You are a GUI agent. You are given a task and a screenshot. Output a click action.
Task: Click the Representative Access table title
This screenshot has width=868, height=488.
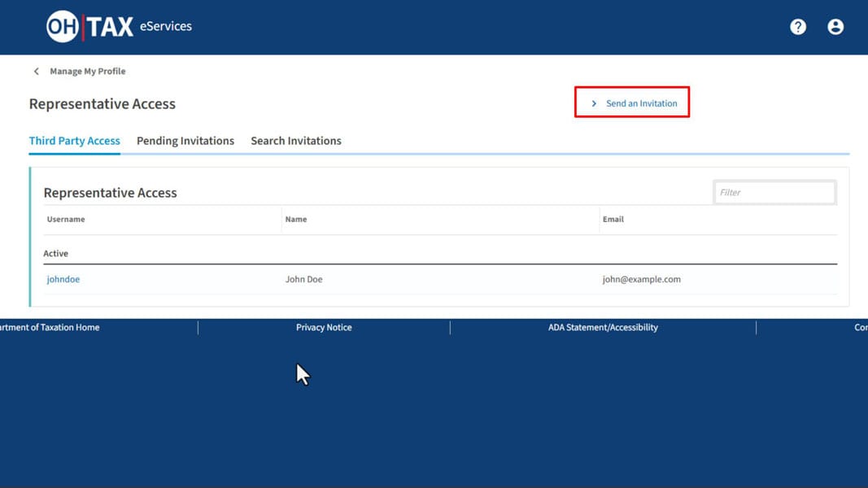pyautogui.click(x=110, y=193)
